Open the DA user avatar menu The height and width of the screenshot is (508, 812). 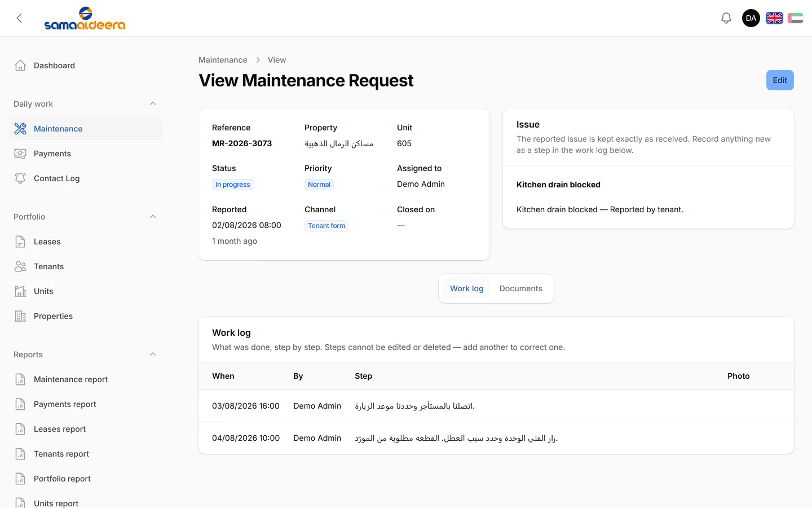[751, 18]
